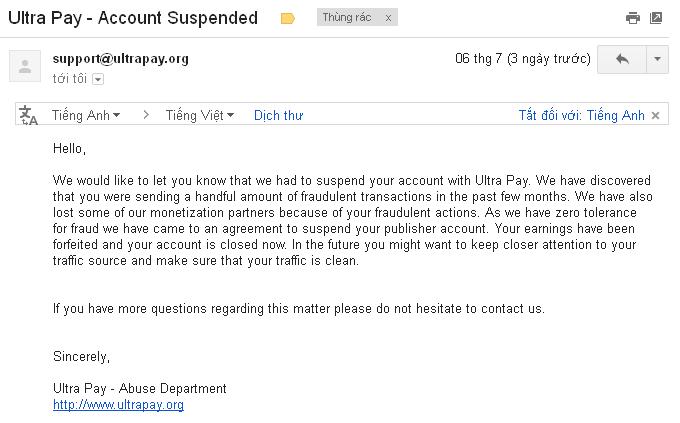Click the Thùng rác label tag

tap(345, 18)
